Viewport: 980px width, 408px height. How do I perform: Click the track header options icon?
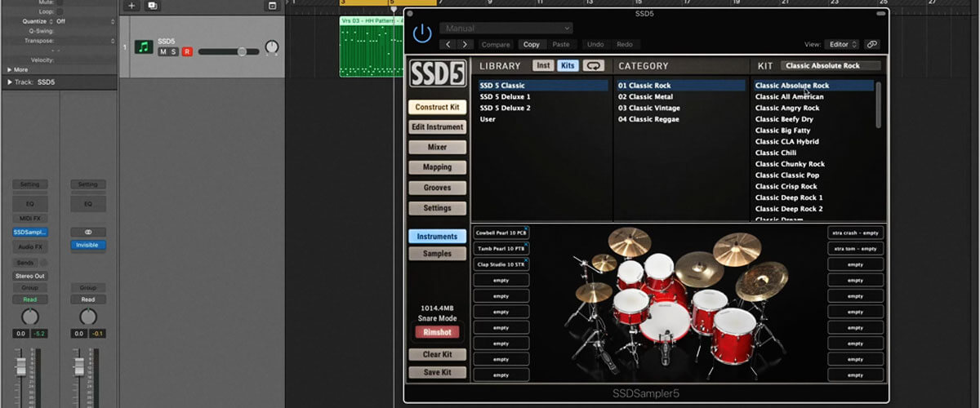coord(272,6)
